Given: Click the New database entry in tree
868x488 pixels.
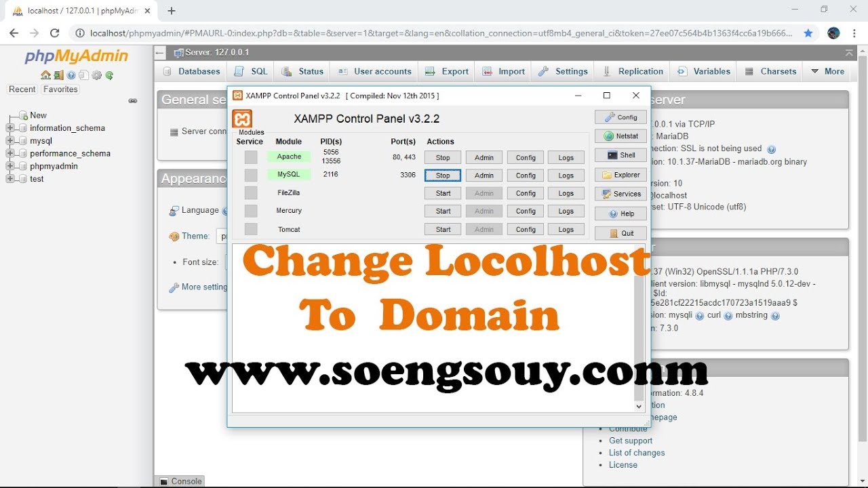Looking at the screenshot, I should [x=38, y=115].
